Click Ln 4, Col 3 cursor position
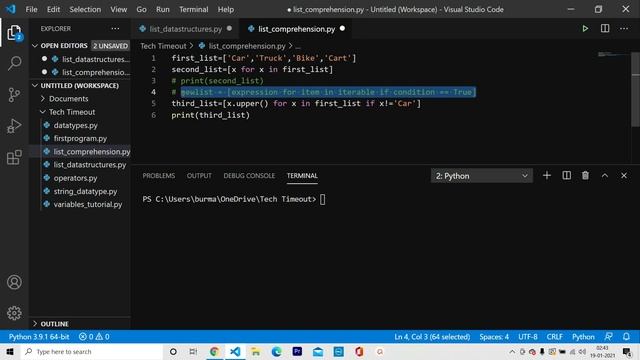The image size is (640, 360). [x=432, y=337]
